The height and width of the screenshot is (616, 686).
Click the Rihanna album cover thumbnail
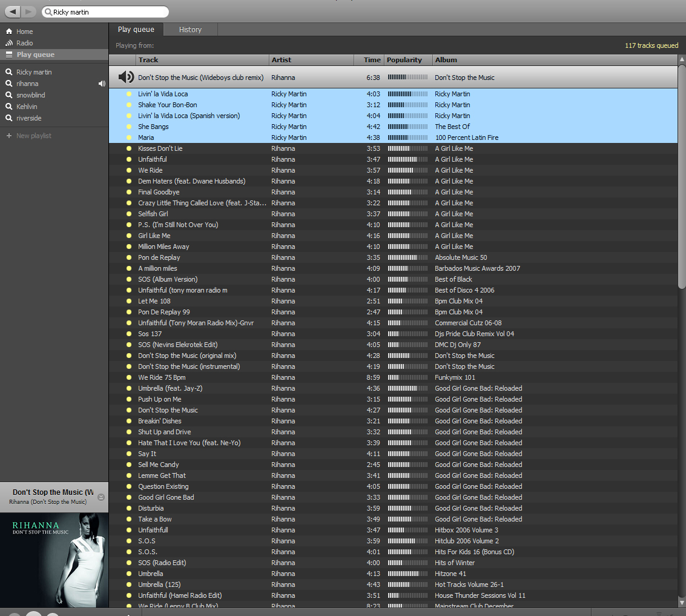click(x=54, y=560)
